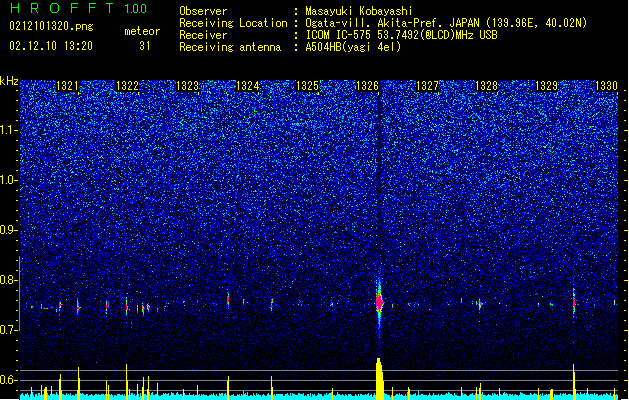
Task: Click the 1325 time axis marker
Action: [x=307, y=86]
